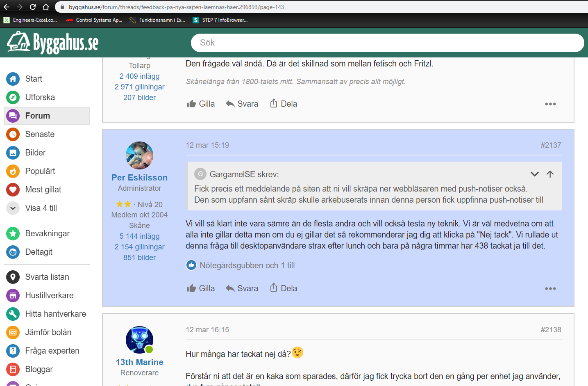Expand sidebar with Visa 4 till

[x=32, y=208]
